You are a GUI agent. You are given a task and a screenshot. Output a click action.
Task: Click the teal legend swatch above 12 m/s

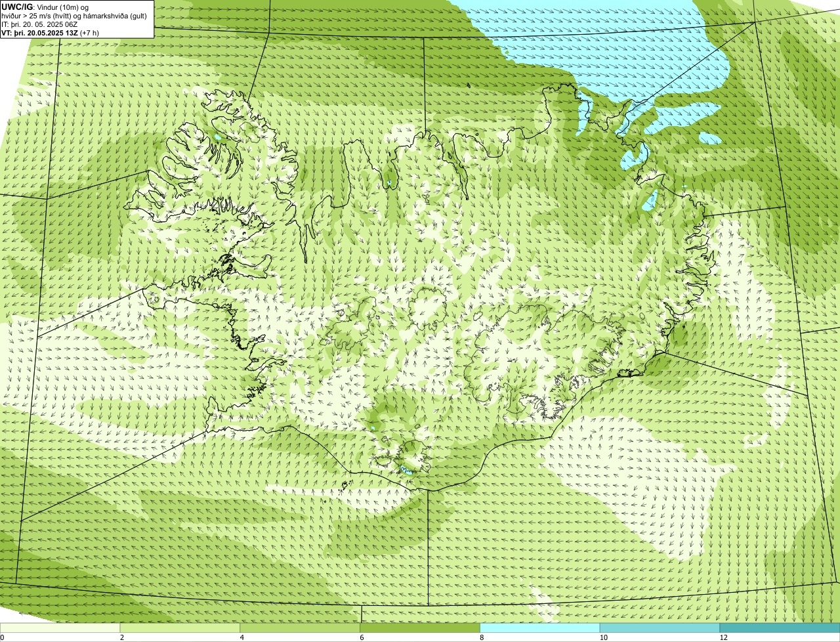pyautogui.click(x=780, y=628)
